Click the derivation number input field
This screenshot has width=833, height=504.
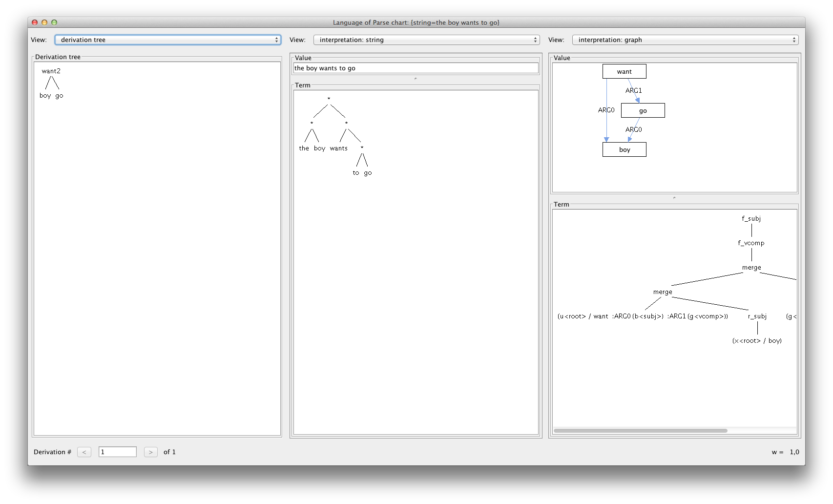coord(117,452)
